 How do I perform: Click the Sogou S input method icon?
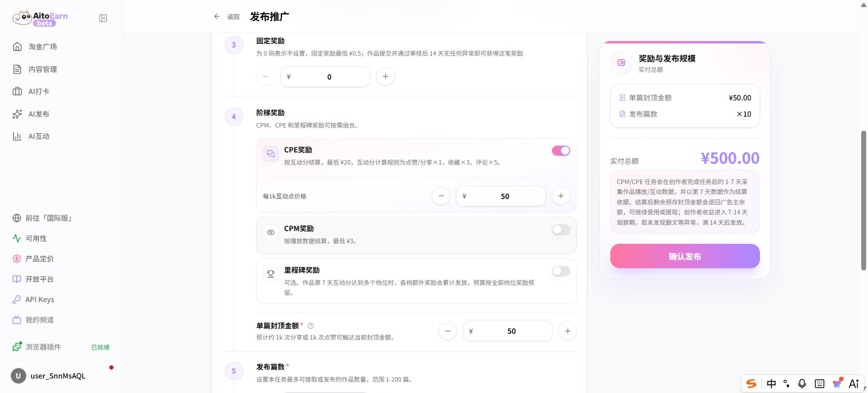751,384
